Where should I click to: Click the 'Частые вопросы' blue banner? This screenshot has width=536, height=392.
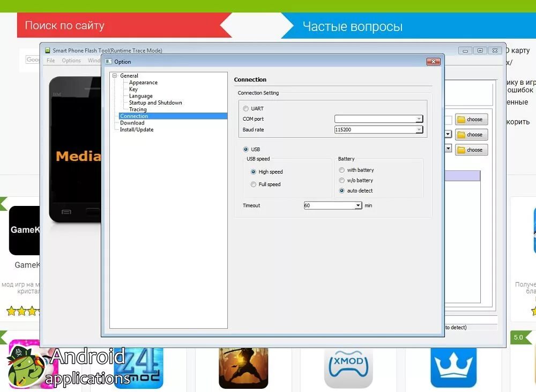coord(408,26)
